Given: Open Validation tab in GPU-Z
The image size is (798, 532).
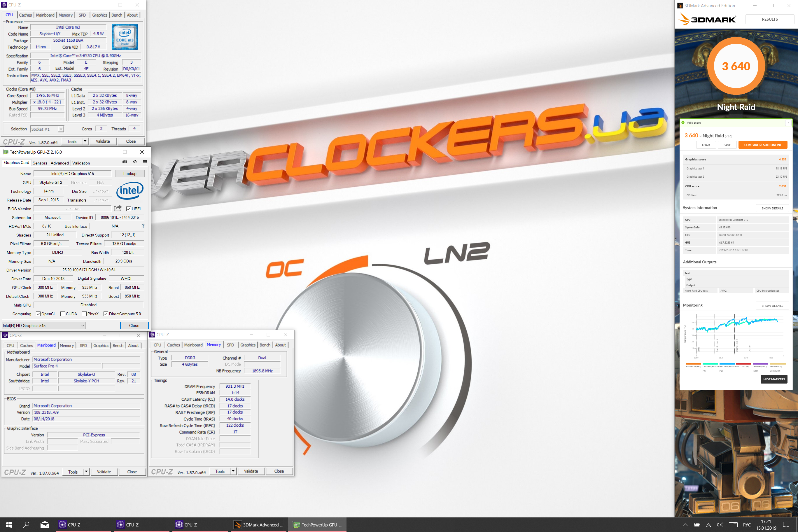Looking at the screenshot, I should [x=81, y=163].
